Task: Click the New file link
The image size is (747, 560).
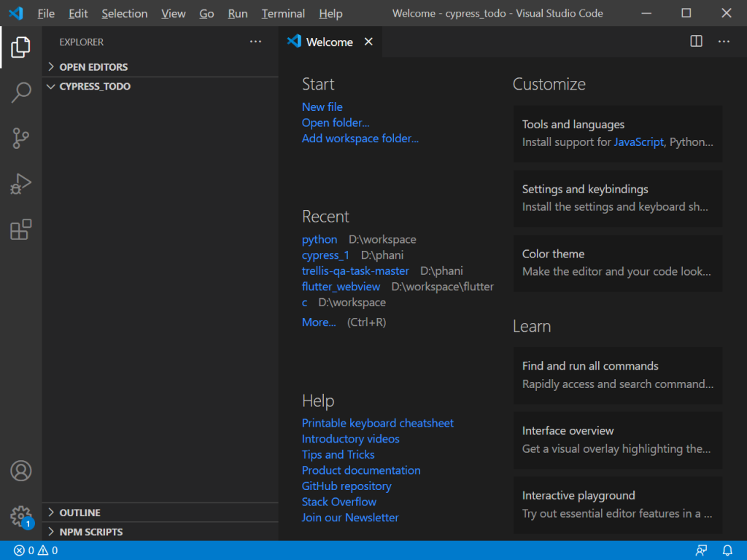Action: coord(322,106)
